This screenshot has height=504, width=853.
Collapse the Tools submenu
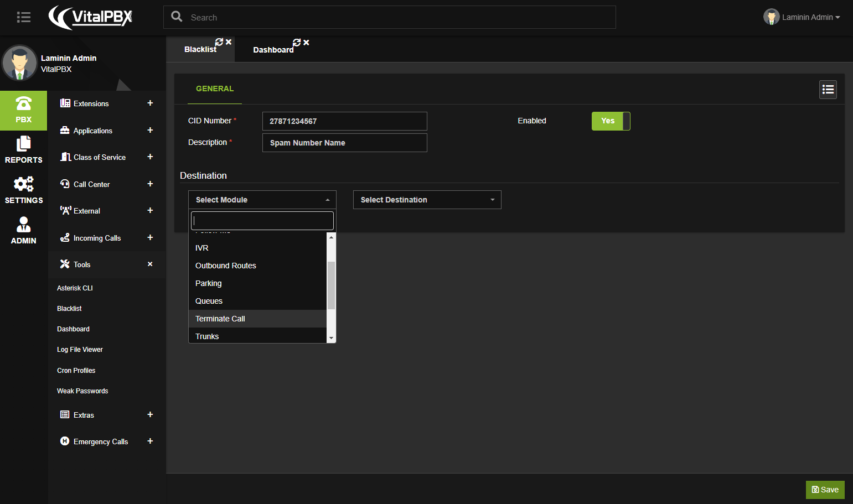point(150,264)
